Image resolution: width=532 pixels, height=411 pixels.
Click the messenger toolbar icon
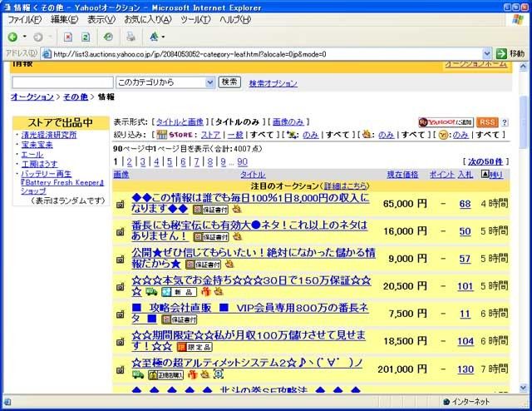click(x=154, y=37)
